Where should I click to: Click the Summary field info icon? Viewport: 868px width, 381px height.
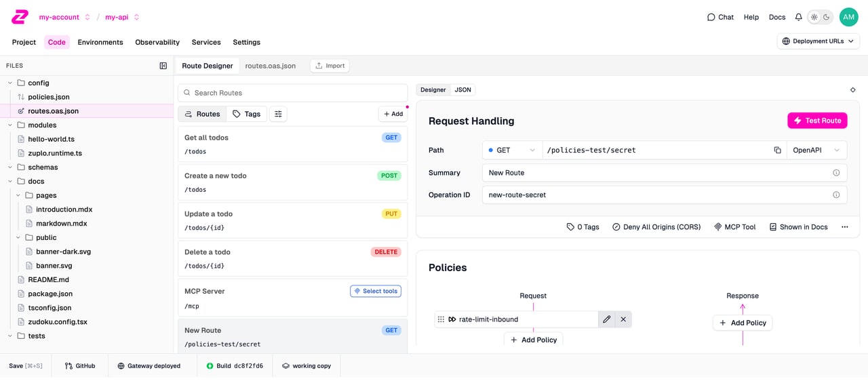836,173
